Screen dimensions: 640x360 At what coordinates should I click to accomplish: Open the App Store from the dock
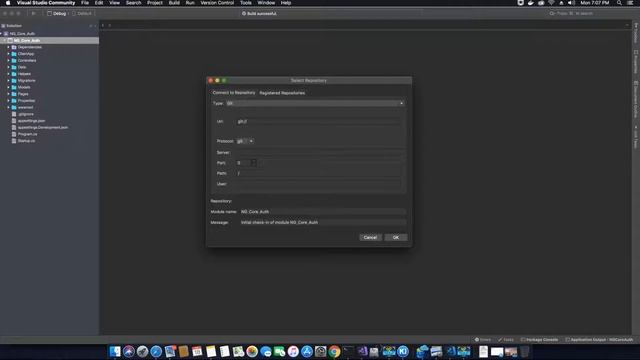click(307, 351)
